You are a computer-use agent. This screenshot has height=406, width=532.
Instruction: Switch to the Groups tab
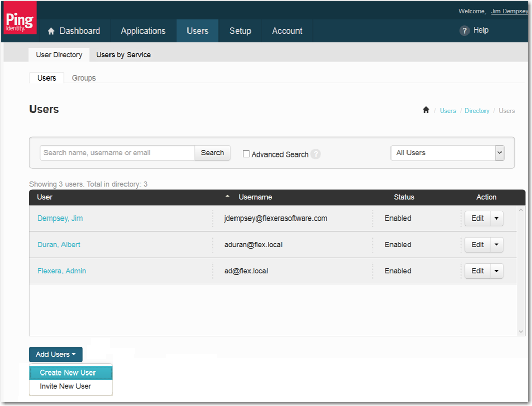point(84,78)
